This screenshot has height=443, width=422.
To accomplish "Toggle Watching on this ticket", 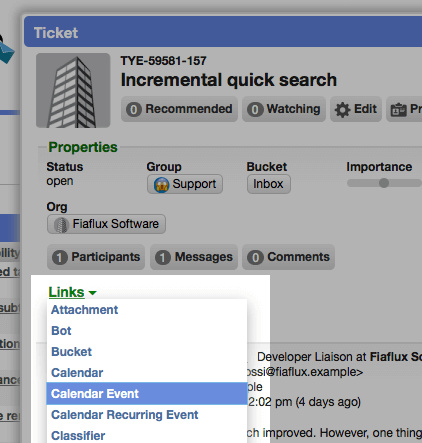I will (284, 109).
